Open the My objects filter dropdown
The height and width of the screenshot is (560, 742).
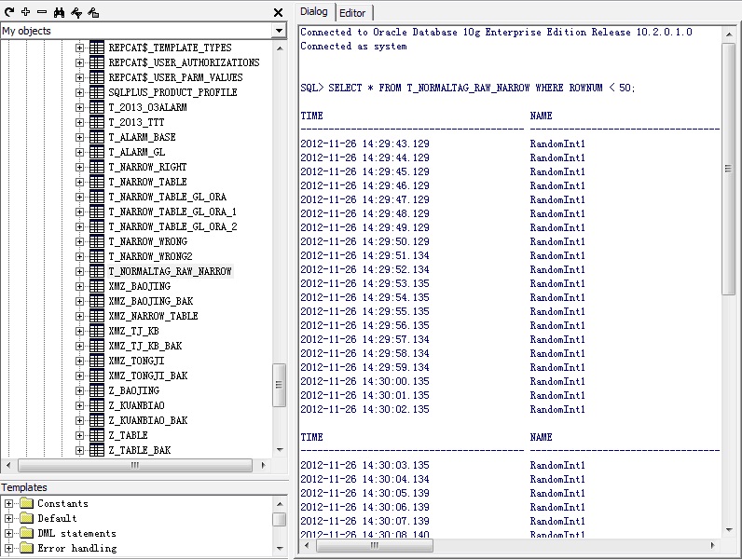pos(280,31)
